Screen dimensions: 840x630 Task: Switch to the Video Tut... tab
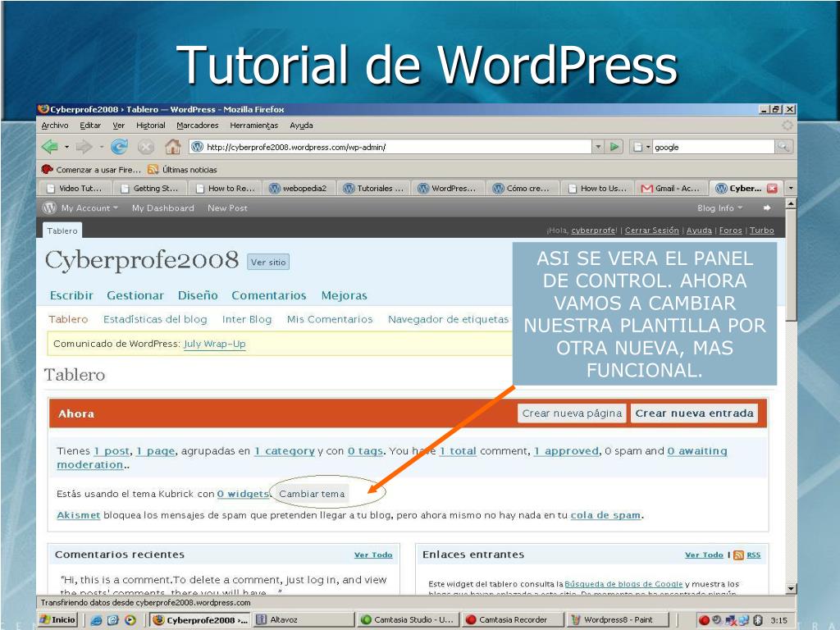point(75,189)
